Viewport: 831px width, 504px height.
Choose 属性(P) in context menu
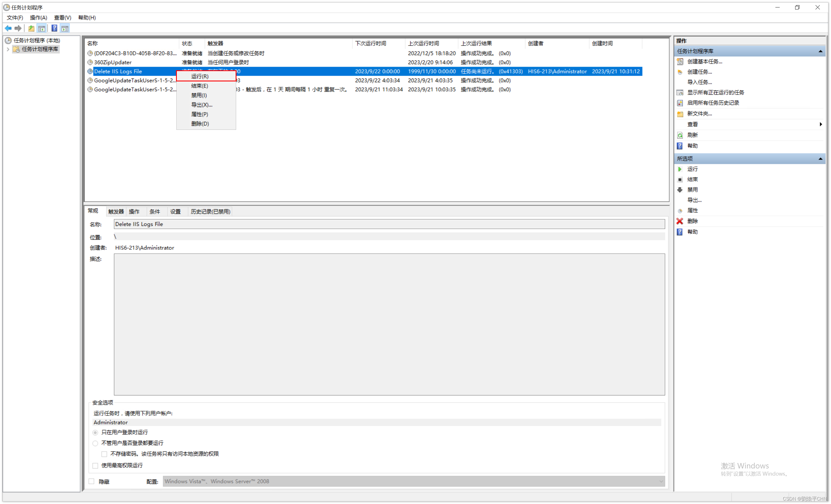tap(206, 114)
